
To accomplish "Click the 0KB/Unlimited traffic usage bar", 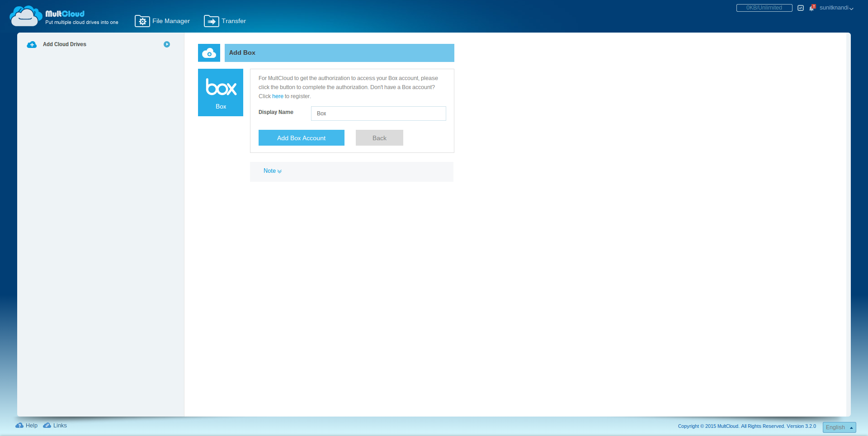I will point(764,8).
